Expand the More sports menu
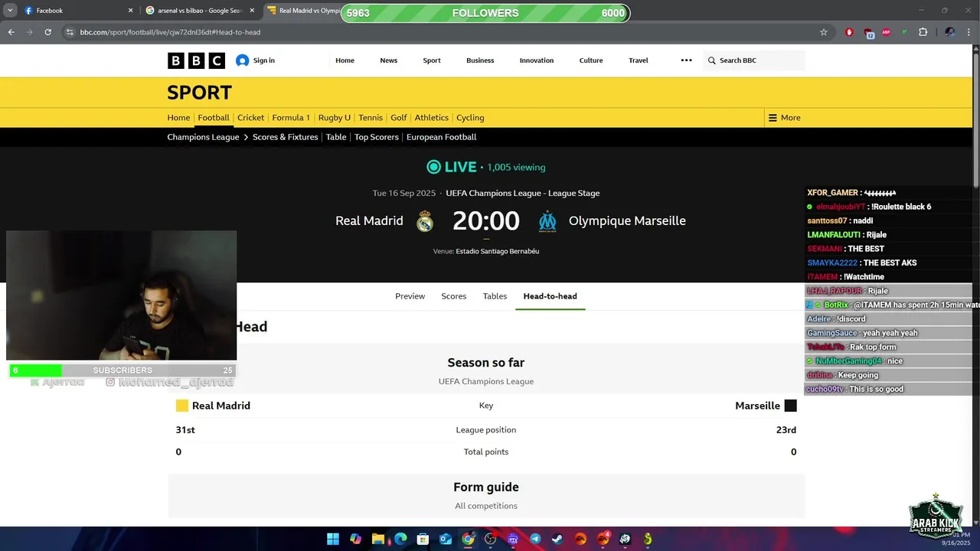 click(x=785, y=118)
